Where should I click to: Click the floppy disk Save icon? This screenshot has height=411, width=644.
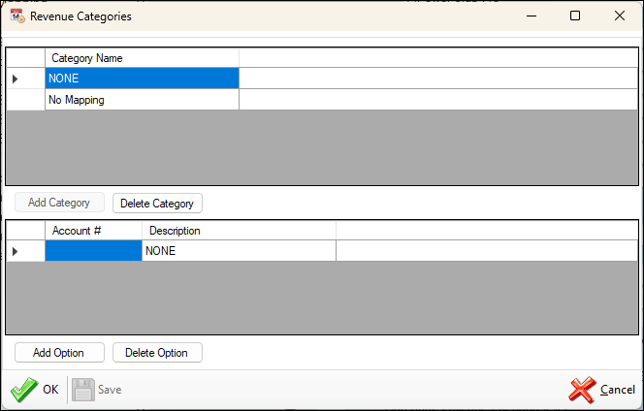click(x=83, y=389)
